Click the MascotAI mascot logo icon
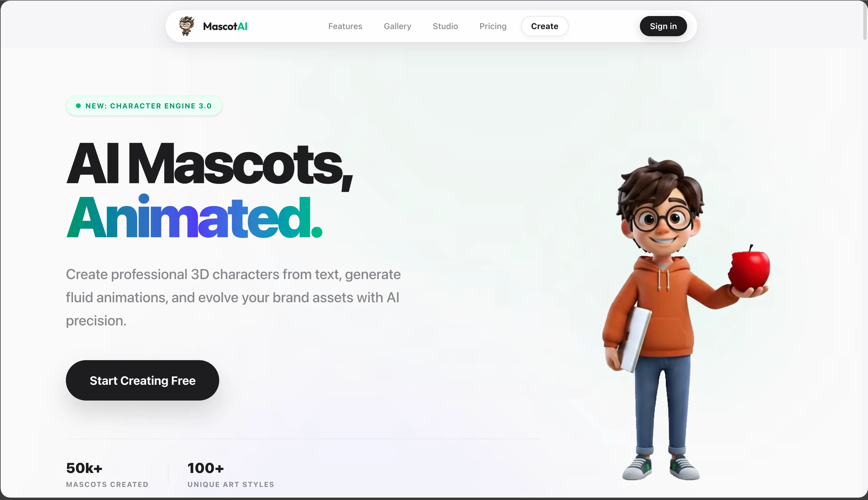This screenshot has width=868, height=500. click(187, 26)
